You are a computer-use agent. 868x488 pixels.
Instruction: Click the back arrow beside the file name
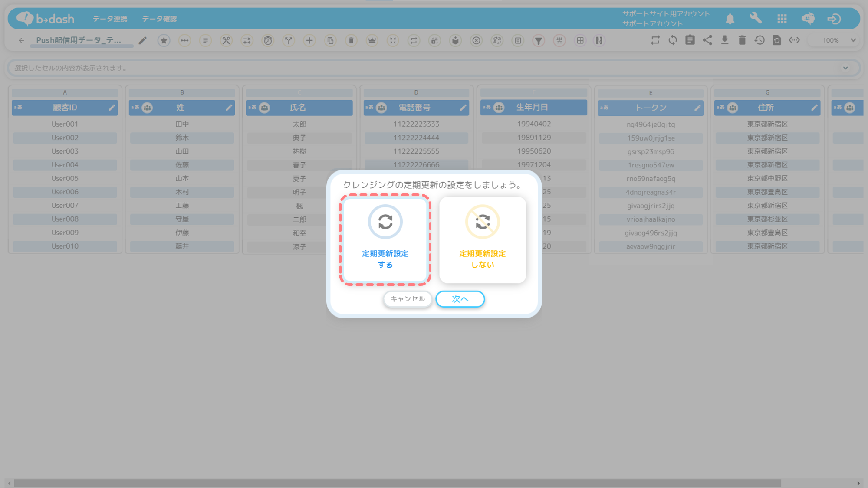click(x=21, y=40)
